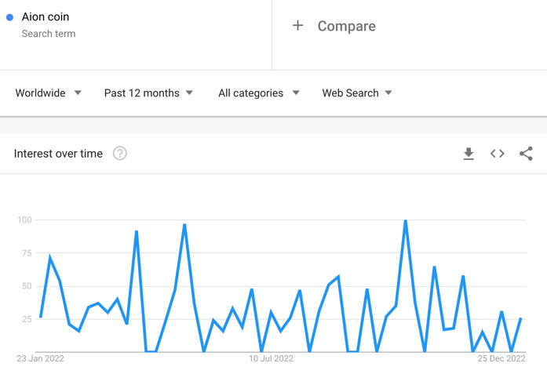Screen dimensions: 547x392
Task: Click the 23 Jan 2022 axis label
Action: (x=41, y=358)
